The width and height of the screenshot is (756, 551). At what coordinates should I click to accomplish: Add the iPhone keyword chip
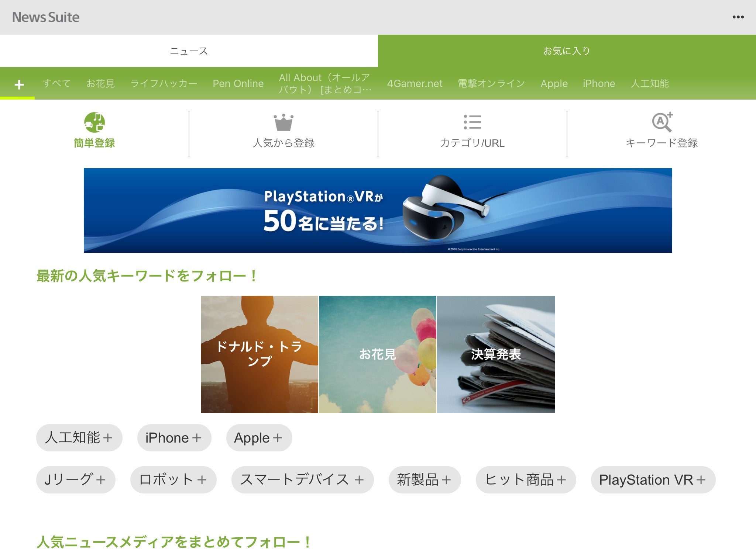click(174, 438)
